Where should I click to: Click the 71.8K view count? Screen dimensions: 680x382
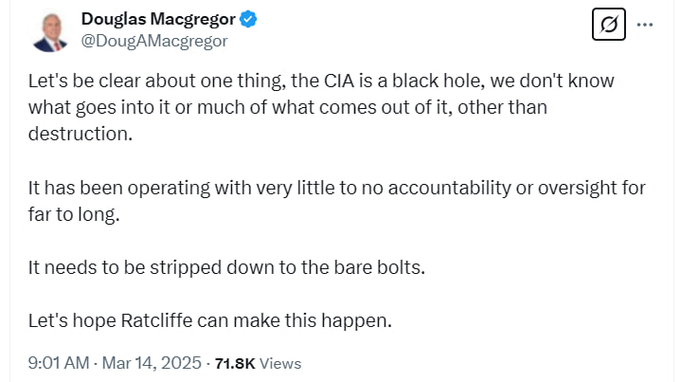click(235, 363)
